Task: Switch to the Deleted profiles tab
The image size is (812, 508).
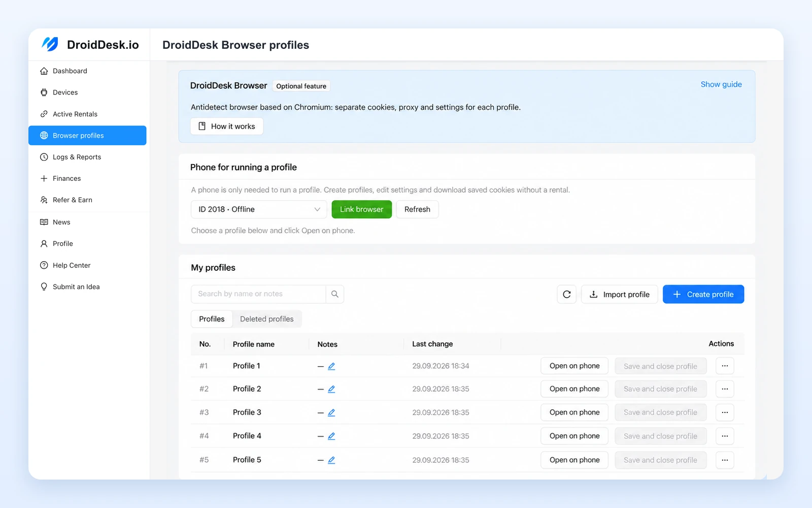Action: [267, 319]
